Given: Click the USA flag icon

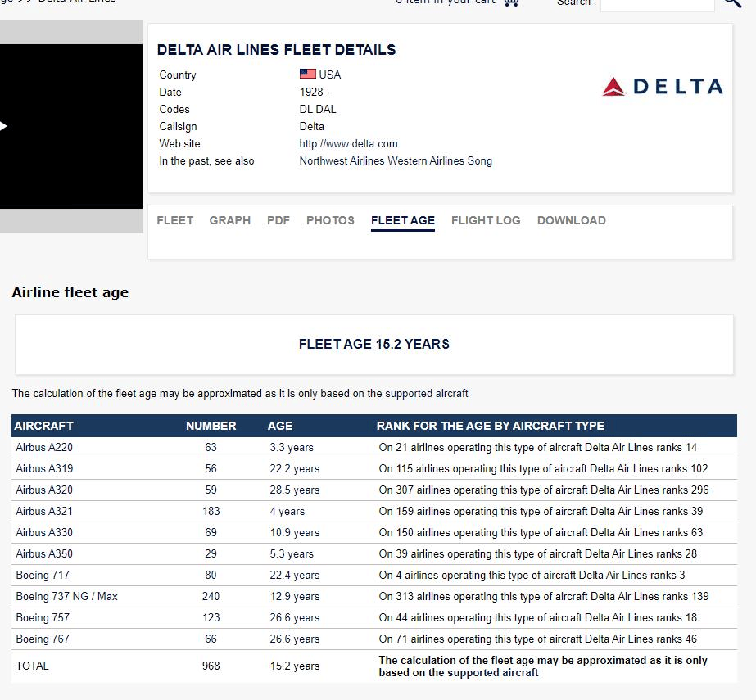Looking at the screenshot, I should pos(308,74).
